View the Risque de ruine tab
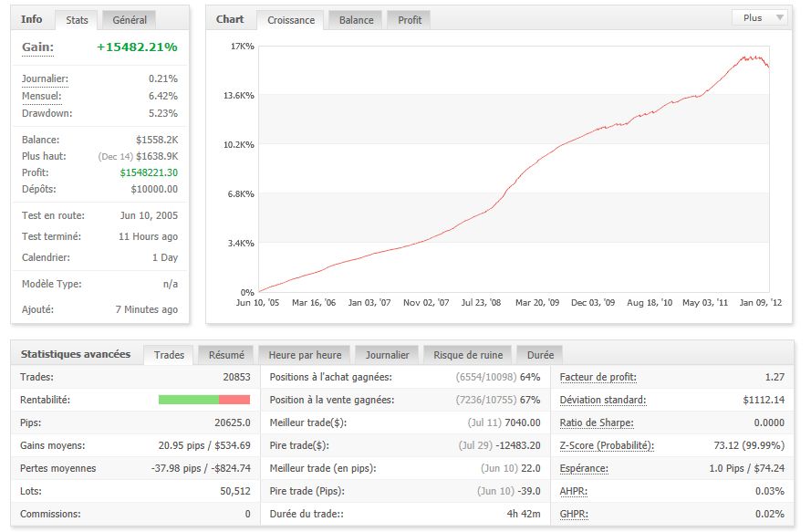 pyautogui.click(x=468, y=354)
